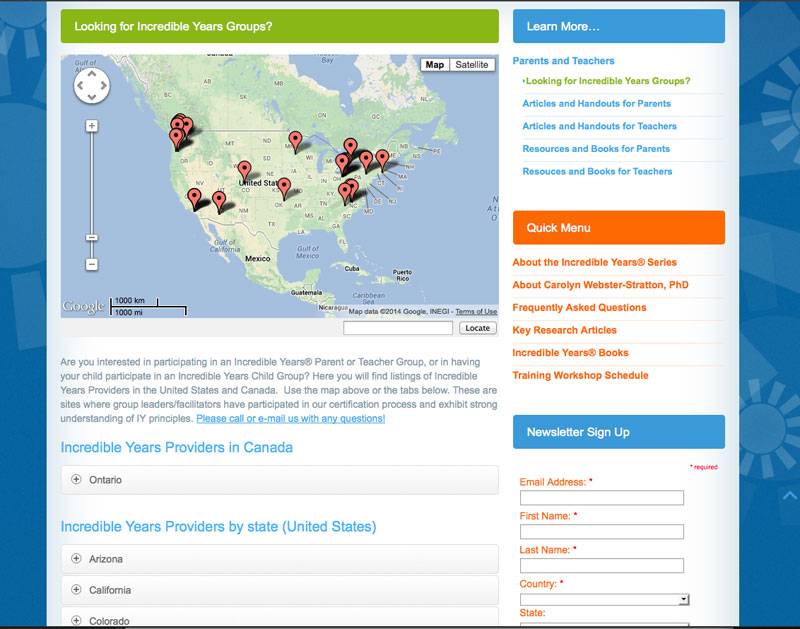800x629 pixels.
Task: Select the map pin in Arizona
Action: 219,203
